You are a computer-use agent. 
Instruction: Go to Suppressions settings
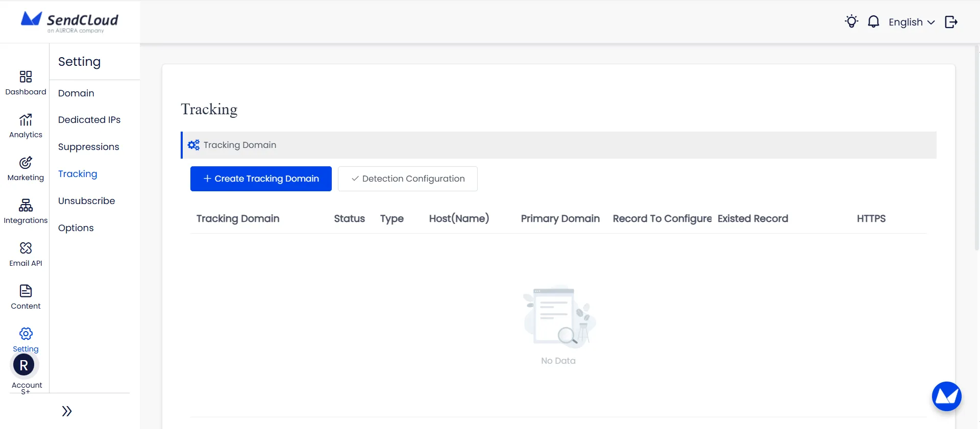(x=89, y=147)
